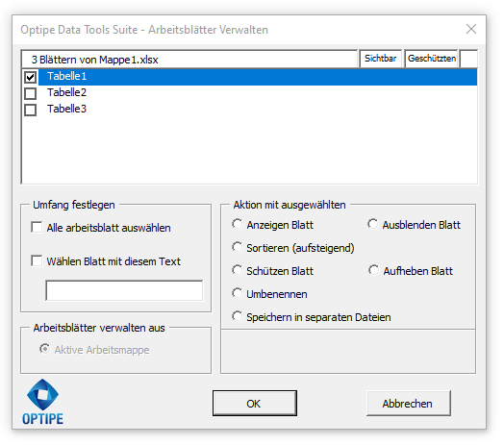Click the Sichtbar column header
Viewport: 504px width, 445px height.
pyautogui.click(x=381, y=59)
